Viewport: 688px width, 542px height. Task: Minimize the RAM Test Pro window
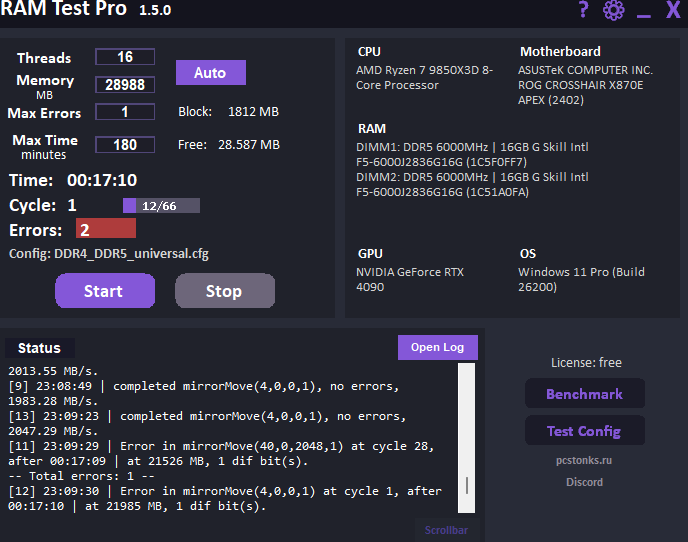[x=644, y=16]
